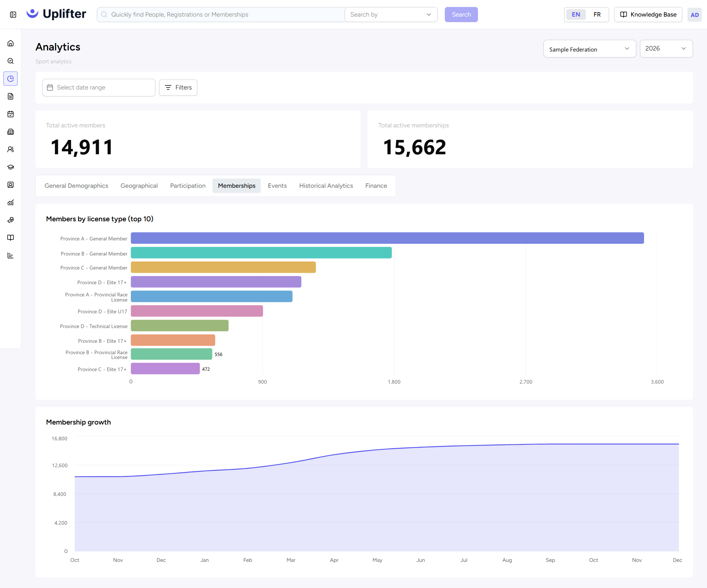Click the Province B Provincial Race License bar
This screenshot has width=707, height=588.
pyautogui.click(x=172, y=354)
